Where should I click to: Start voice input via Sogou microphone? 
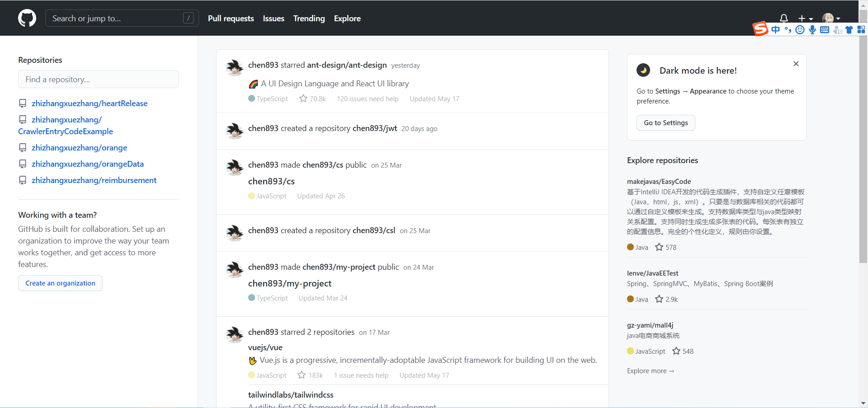812,30
